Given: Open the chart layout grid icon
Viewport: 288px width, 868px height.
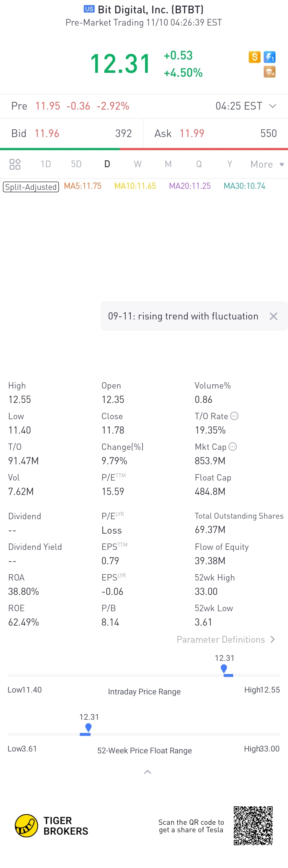Looking at the screenshot, I should tap(15, 164).
